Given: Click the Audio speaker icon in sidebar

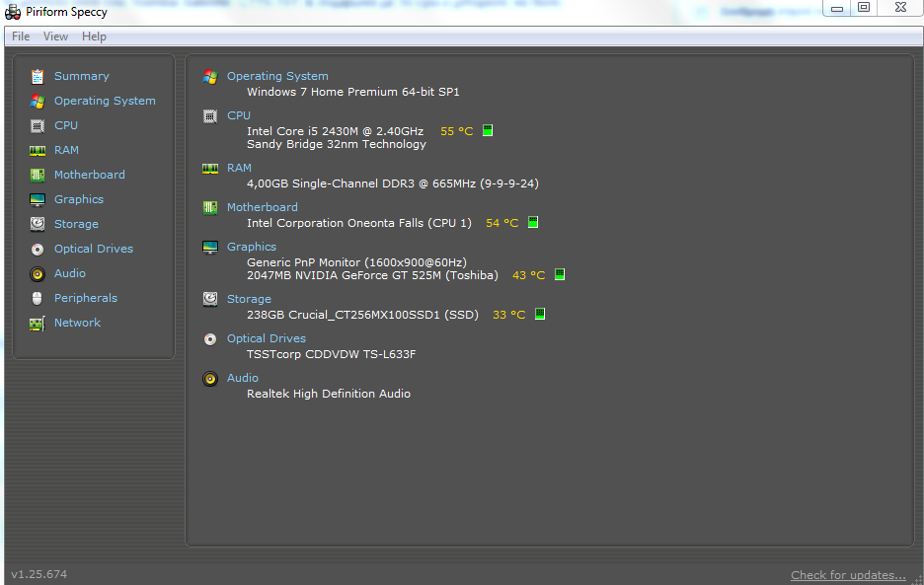Looking at the screenshot, I should [38, 274].
